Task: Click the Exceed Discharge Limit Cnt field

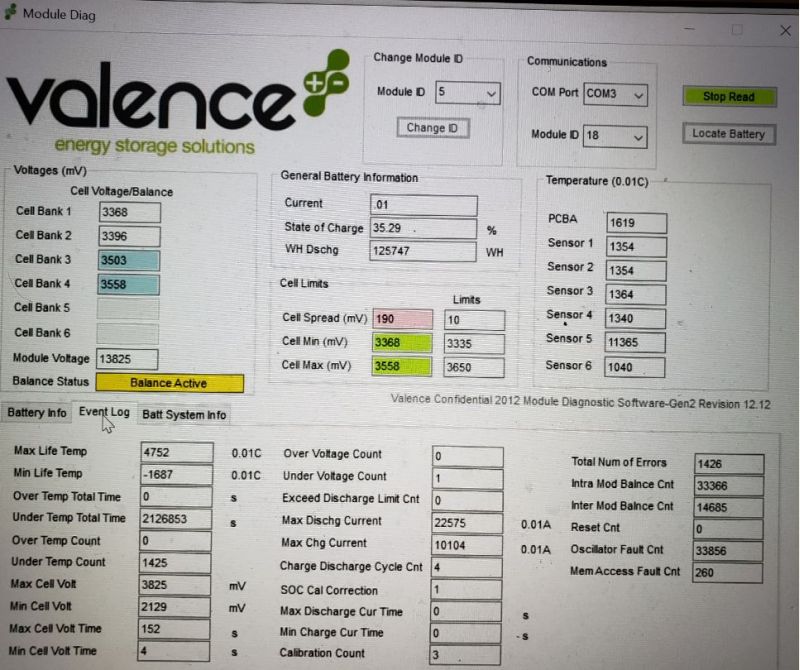Action: coord(467,501)
